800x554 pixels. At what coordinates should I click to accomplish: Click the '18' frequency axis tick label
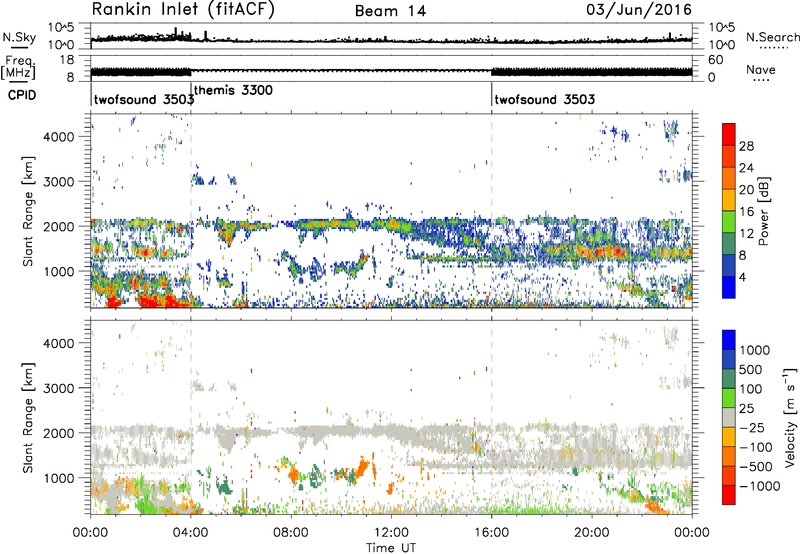pos(67,60)
